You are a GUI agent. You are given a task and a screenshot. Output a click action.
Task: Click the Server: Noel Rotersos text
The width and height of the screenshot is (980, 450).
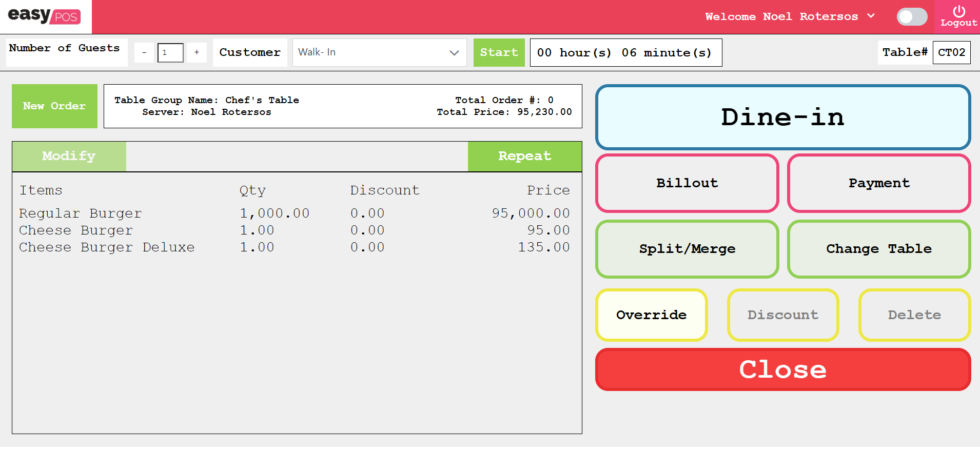(x=207, y=112)
